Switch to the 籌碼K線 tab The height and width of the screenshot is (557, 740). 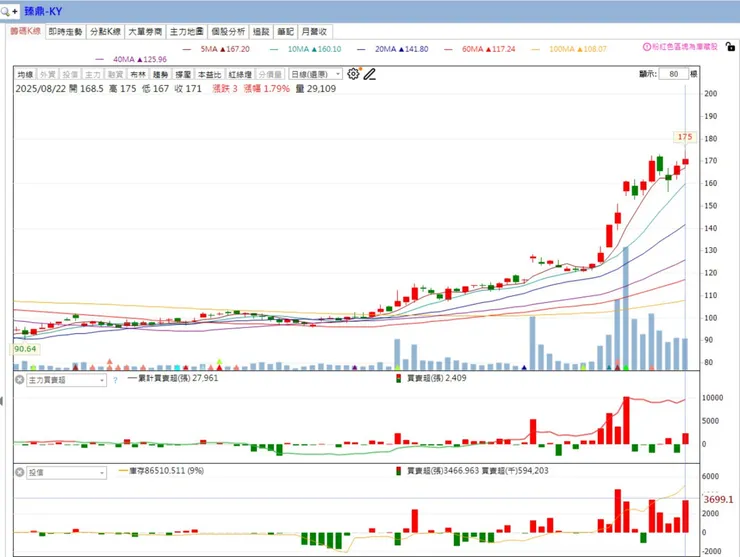click(25, 31)
